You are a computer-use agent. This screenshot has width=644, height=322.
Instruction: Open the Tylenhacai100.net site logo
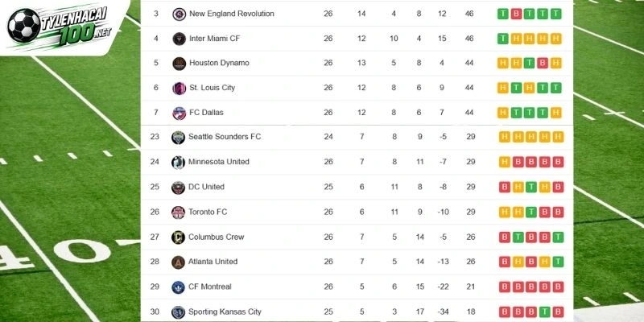click(x=60, y=26)
